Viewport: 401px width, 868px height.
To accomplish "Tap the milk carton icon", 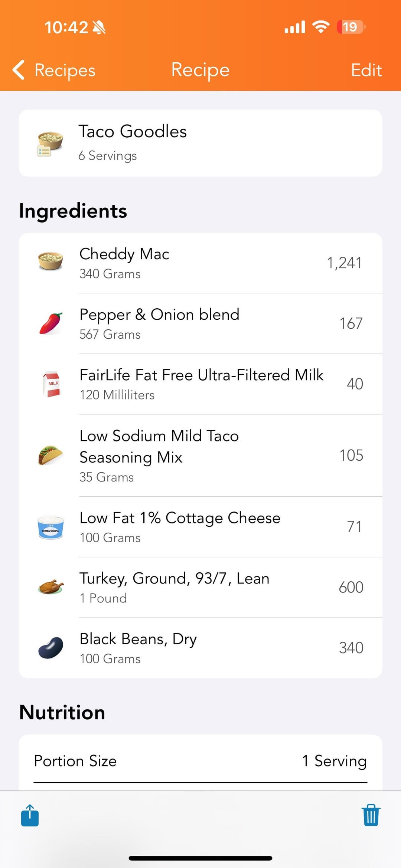I will point(51,384).
